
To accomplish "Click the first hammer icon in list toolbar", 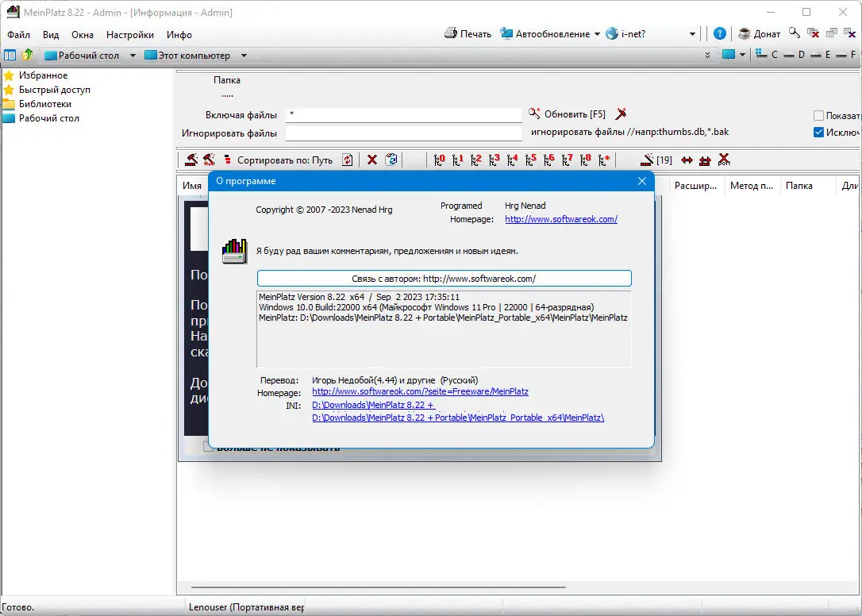I will click(191, 160).
